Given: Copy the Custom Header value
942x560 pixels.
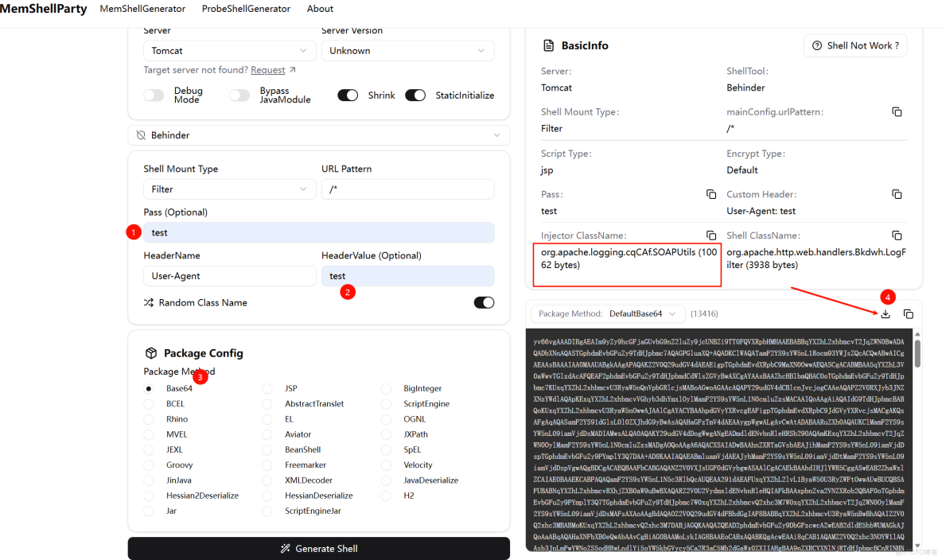Looking at the screenshot, I should [x=897, y=195].
